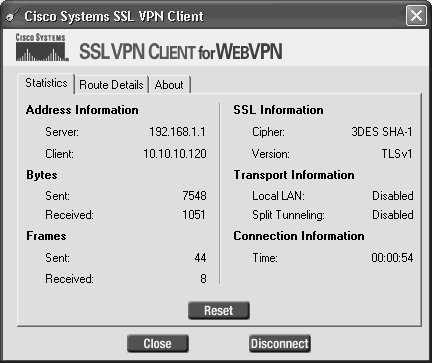The width and height of the screenshot is (432, 363).
Task: Open the About tab
Action: 169,85
